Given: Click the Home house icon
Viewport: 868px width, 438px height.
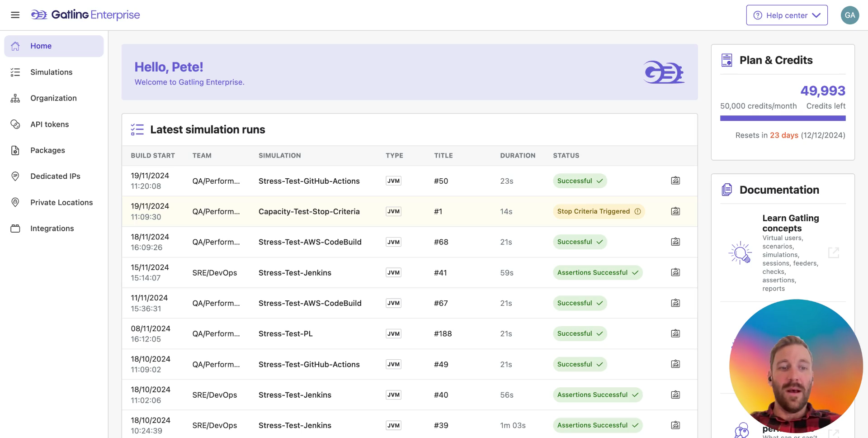Looking at the screenshot, I should coord(15,46).
